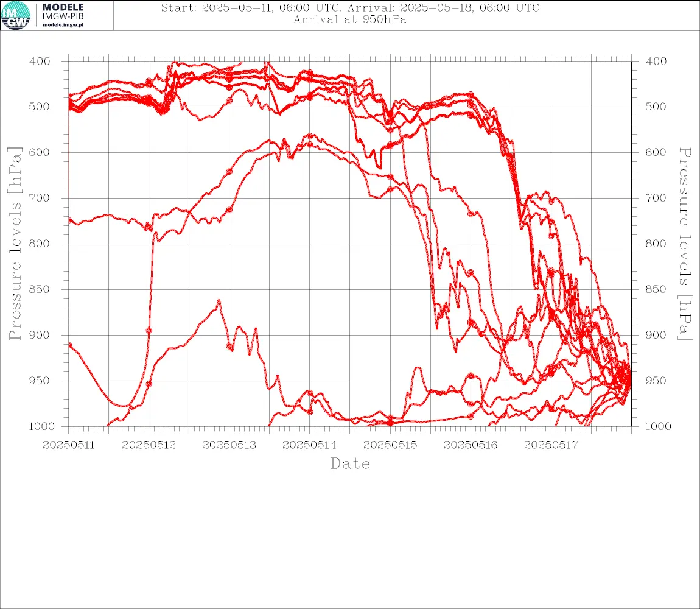This screenshot has width=700, height=609.
Task: Click the right 'Pressure levels [hPa]' axis title
Action: point(685,244)
